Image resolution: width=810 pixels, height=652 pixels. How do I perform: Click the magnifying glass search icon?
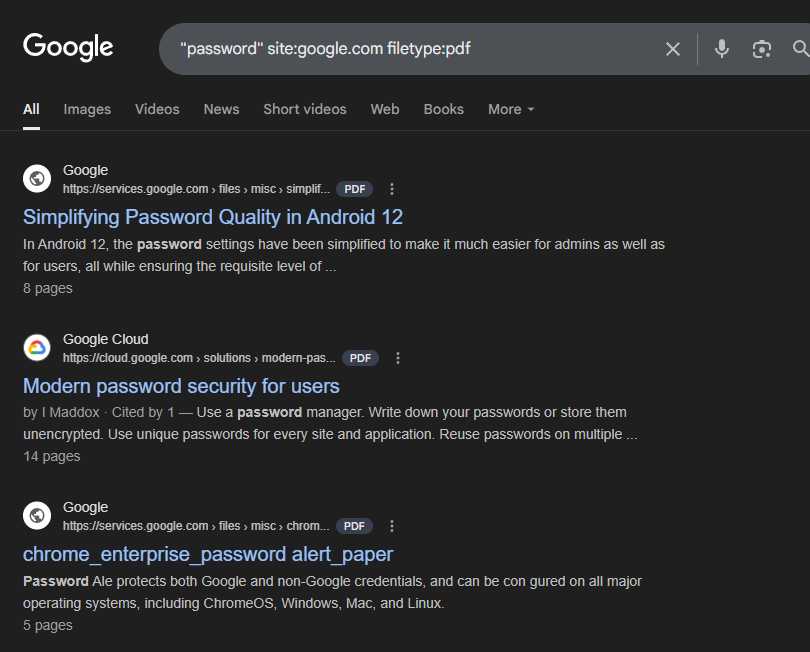click(x=801, y=49)
